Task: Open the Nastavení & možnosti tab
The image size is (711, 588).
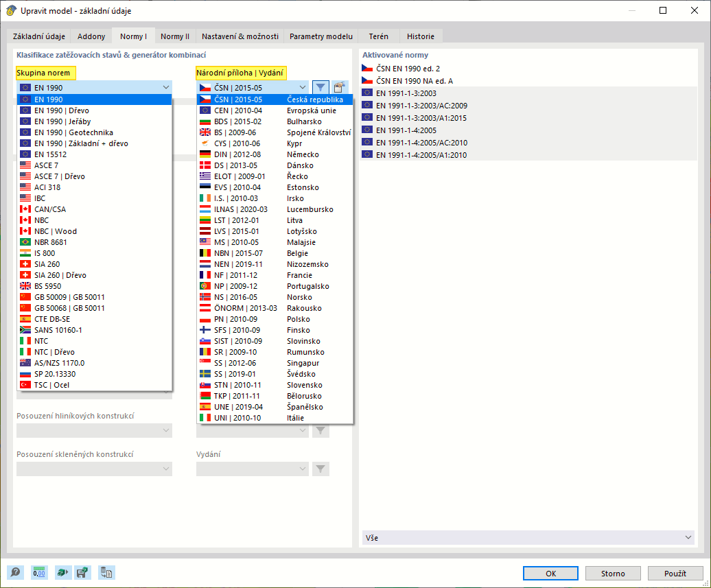Action: tap(240, 36)
